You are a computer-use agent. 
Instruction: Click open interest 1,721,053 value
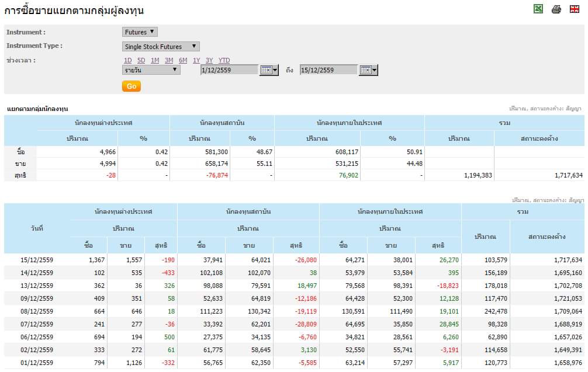568,298
